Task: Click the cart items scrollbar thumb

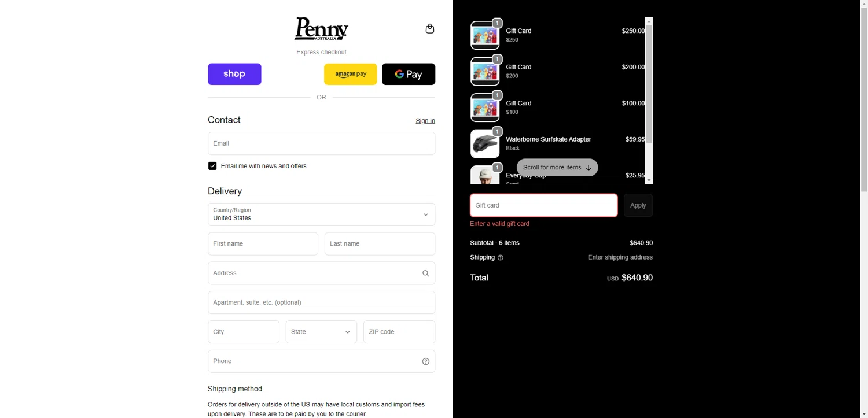Action: (649, 84)
